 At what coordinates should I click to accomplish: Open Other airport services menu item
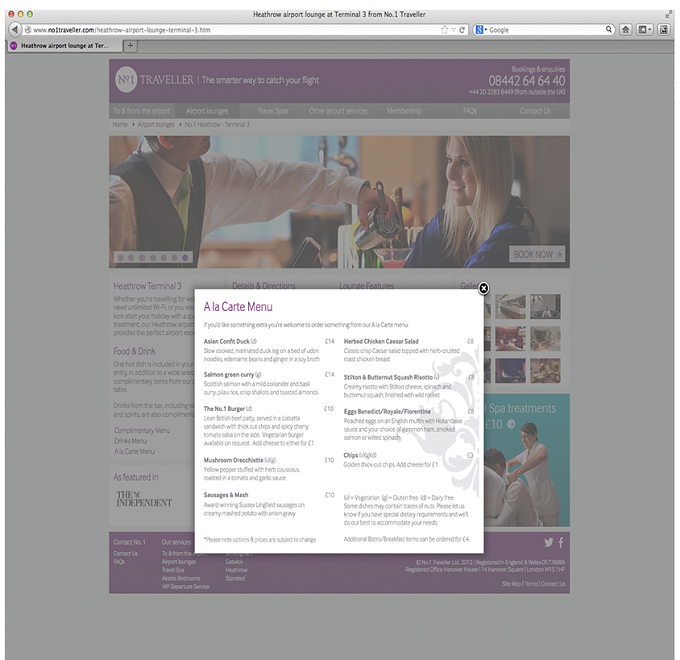[x=338, y=111]
